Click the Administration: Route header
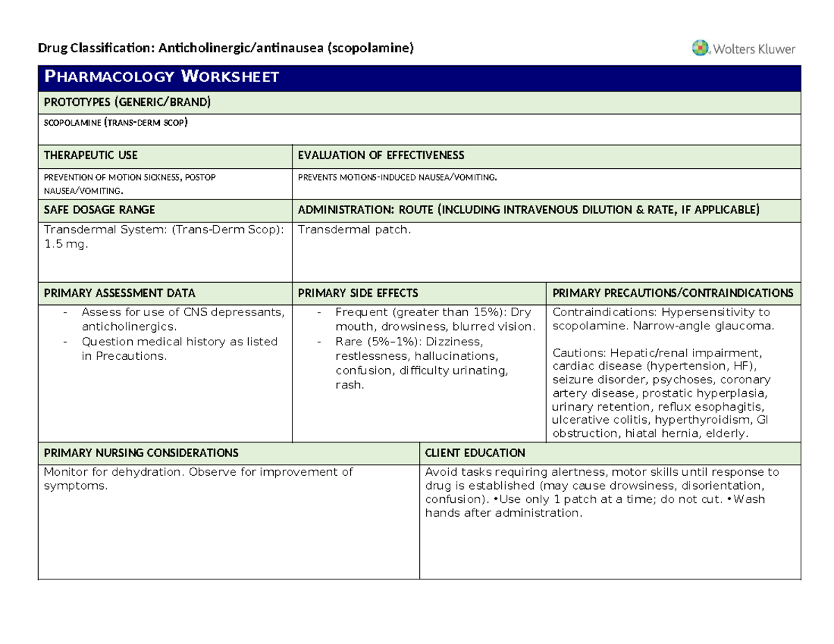Screen dimensions: 834x644 click(x=528, y=209)
